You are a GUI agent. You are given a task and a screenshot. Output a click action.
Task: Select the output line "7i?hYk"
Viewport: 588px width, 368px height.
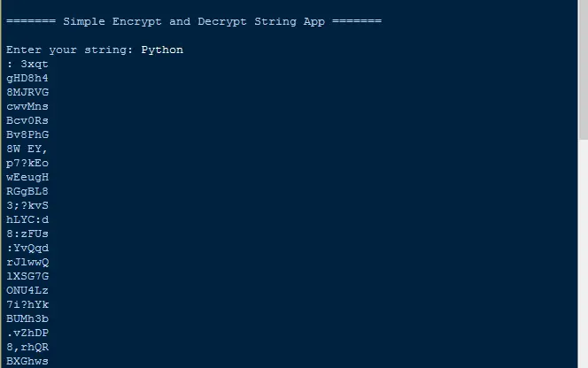(27, 304)
